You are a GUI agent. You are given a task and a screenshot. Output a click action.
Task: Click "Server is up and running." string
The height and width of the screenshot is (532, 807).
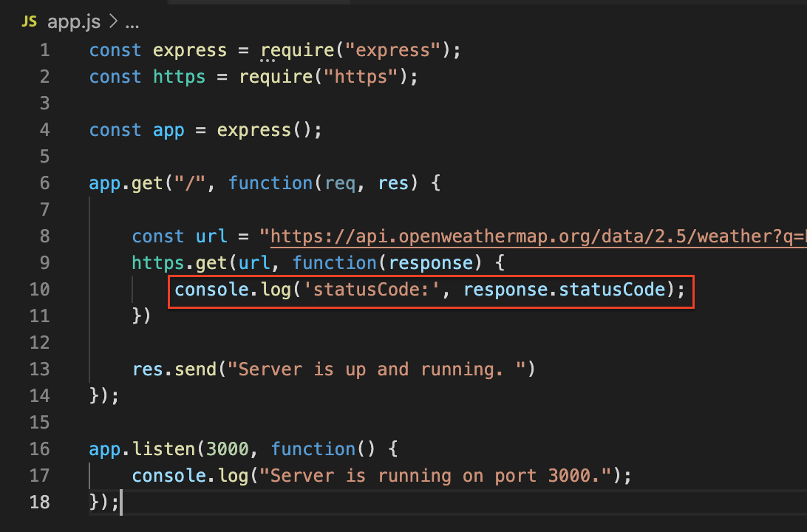click(377, 369)
